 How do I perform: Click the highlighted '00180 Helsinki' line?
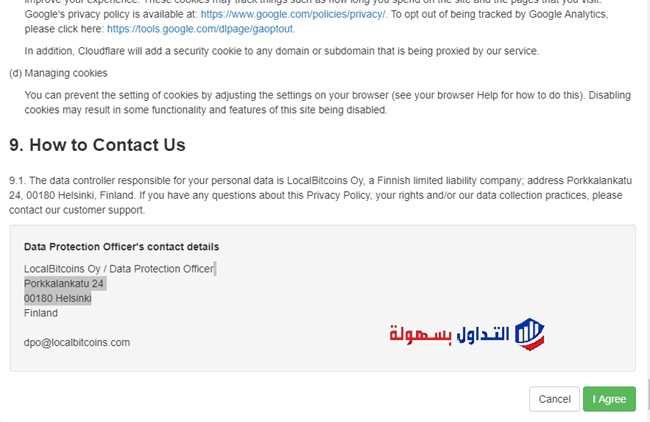click(x=58, y=298)
